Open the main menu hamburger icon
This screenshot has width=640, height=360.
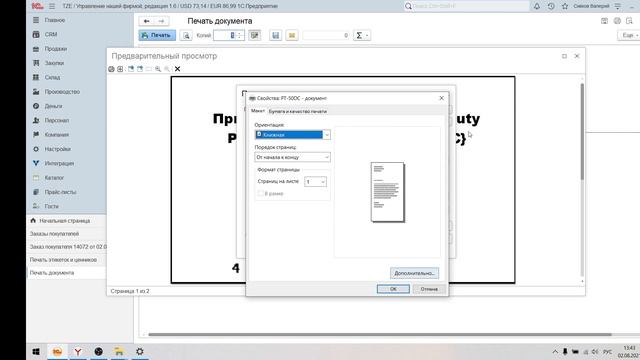[52, 6]
